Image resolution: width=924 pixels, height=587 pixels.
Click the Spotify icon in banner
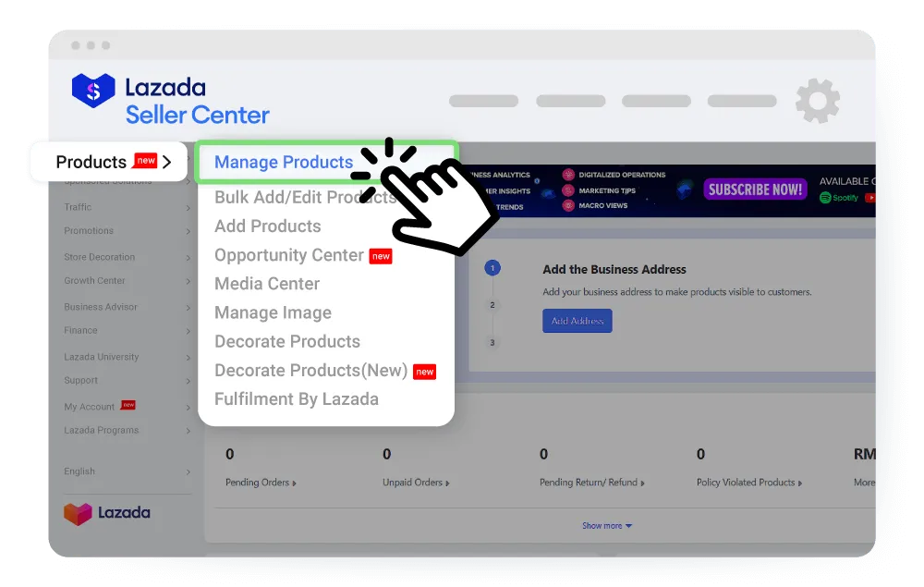click(838, 197)
